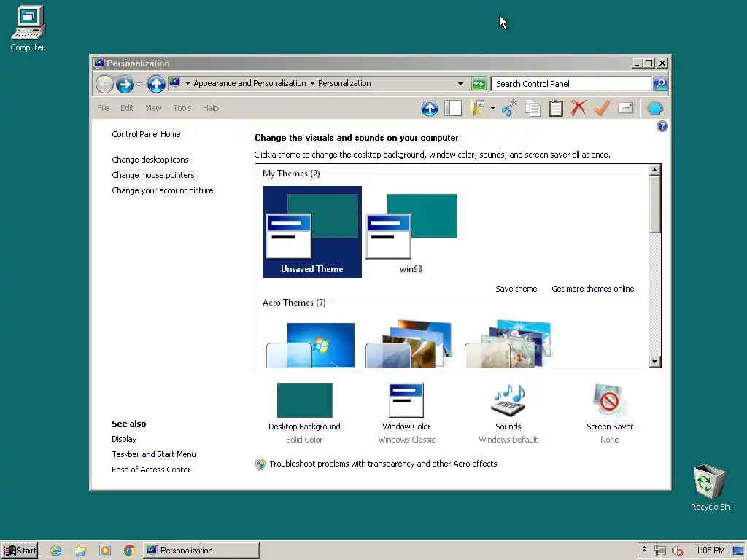
Task: Click the Search Control Panel field
Action: pyautogui.click(x=571, y=84)
